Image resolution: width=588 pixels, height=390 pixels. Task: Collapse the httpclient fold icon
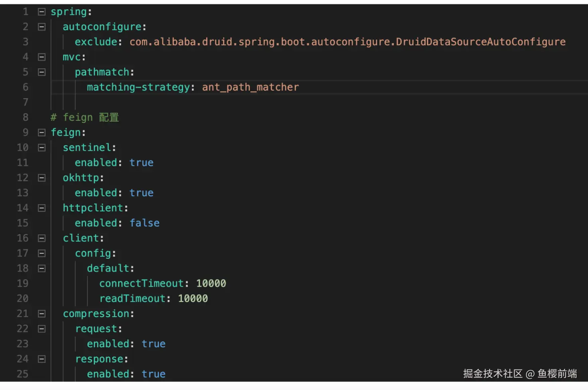click(x=41, y=208)
